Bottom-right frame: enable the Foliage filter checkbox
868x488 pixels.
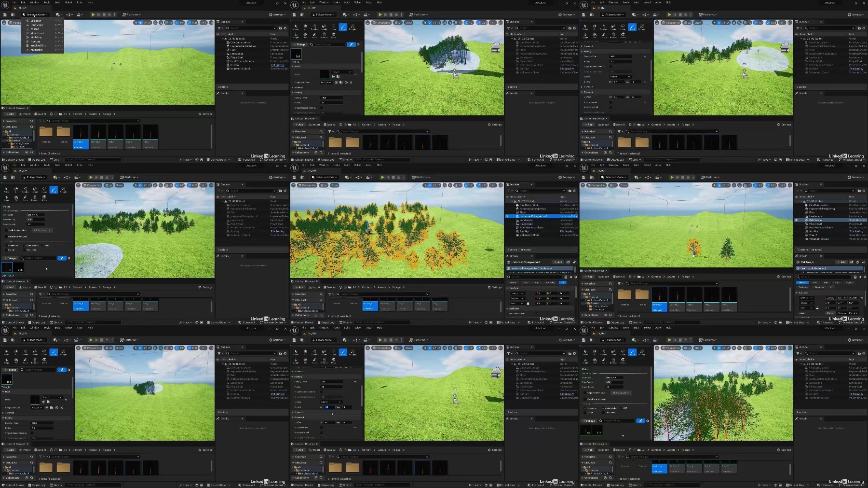point(585,413)
